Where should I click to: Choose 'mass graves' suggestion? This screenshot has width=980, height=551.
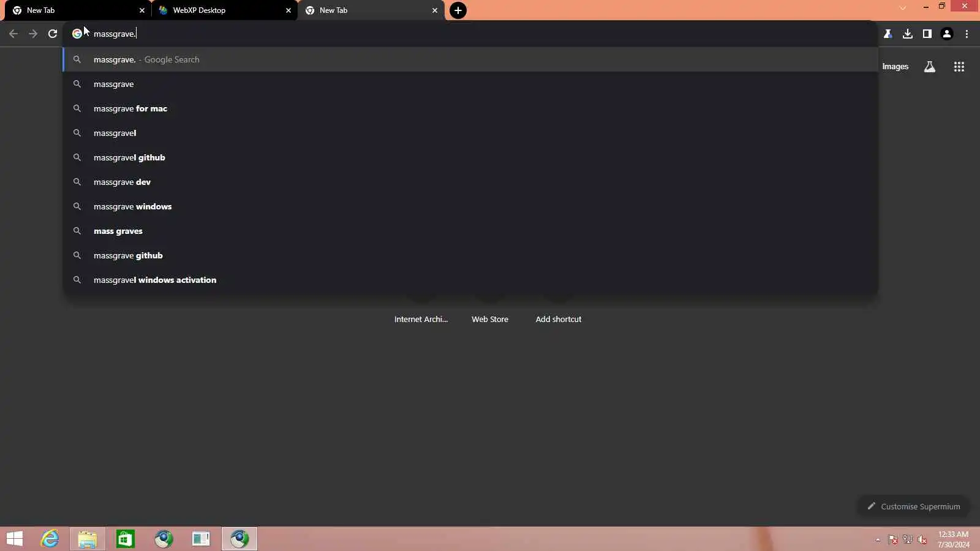pos(470,231)
